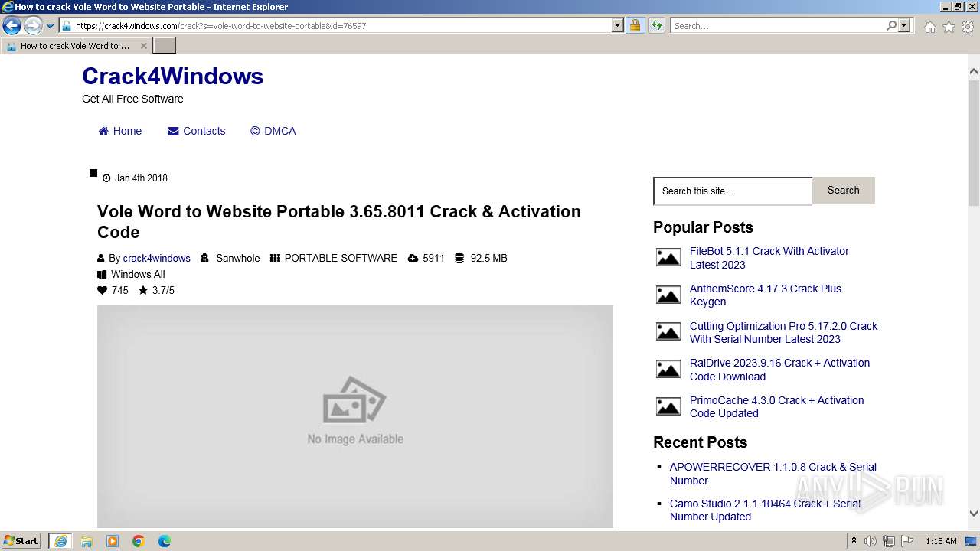Viewport: 980px width, 551px height.
Task: Click the clock icon by the date
Action: 106,178
